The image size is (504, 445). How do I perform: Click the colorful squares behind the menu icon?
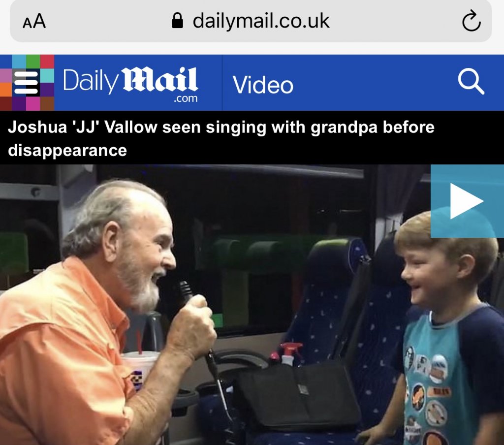click(27, 83)
